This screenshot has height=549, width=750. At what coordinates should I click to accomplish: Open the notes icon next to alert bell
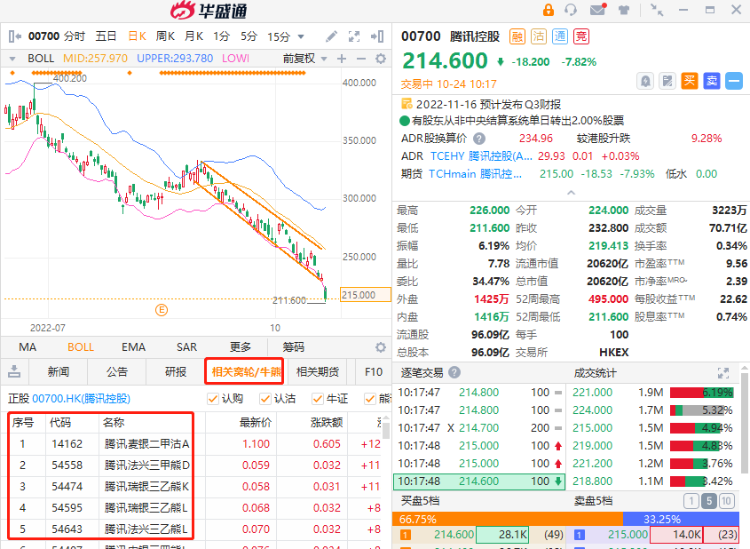click(x=667, y=81)
